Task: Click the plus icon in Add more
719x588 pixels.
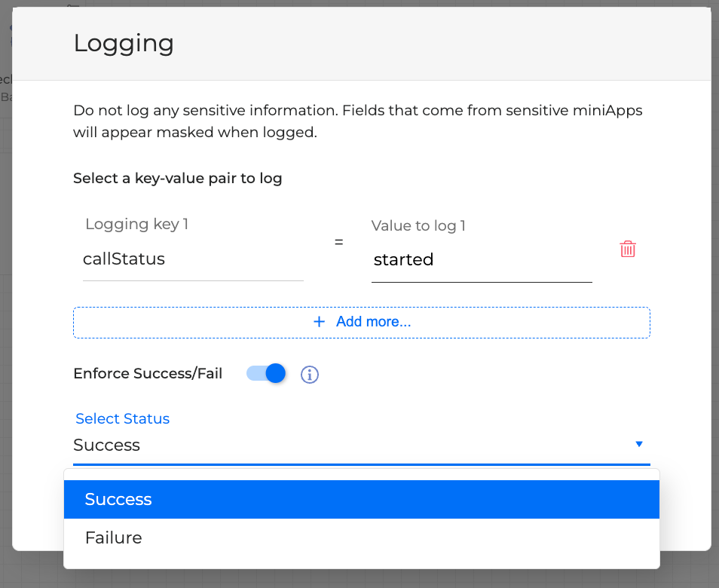Action: tap(319, 322)
